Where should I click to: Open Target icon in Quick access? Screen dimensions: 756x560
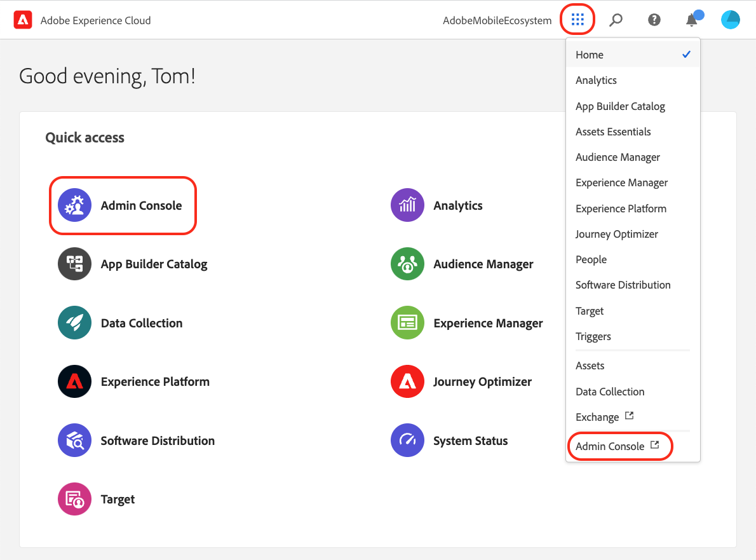75,499
